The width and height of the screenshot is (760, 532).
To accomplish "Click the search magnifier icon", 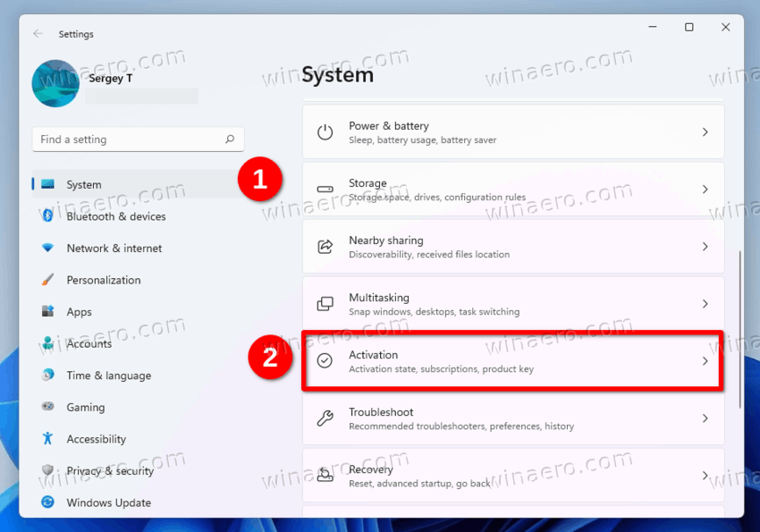I will tap(230, 139).
